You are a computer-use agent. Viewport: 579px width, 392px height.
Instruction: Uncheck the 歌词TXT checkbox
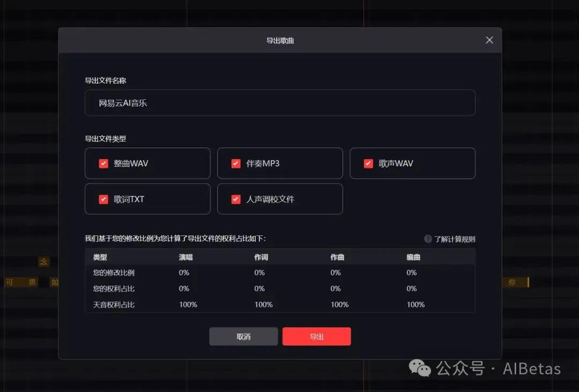click(x=103, y=199)
